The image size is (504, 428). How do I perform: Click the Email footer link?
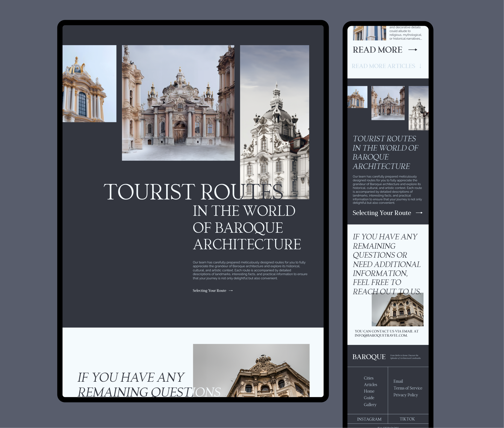pyautogui.click(x=398, y=381)
